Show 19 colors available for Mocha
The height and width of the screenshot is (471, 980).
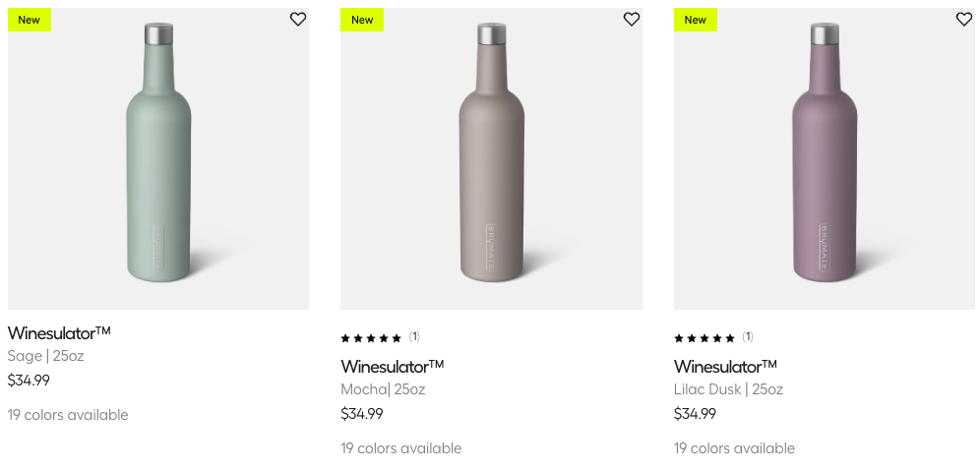400,448
